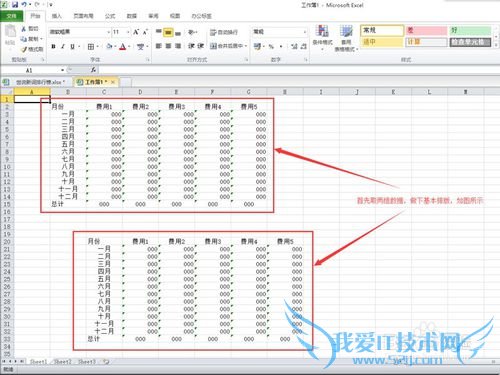The width and height of the screenshot is (500, 375).
Task: Open the Name Box dropdown arrow
Action: click(62, 70)
